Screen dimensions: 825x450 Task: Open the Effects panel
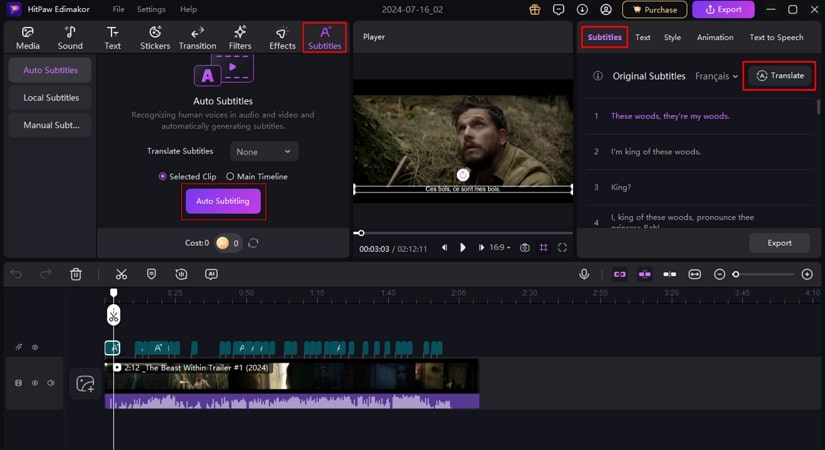[282, 38]
